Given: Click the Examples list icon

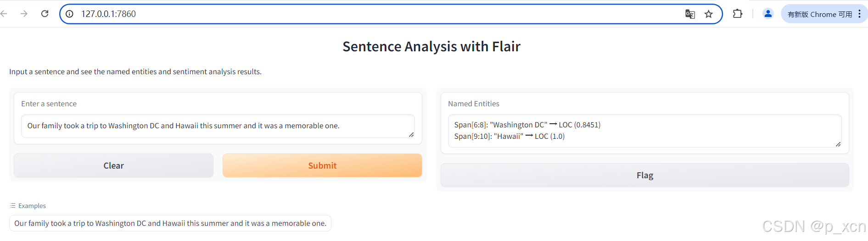Looking at the screenshot, I should pyautogui.click(x=13, y=206).
